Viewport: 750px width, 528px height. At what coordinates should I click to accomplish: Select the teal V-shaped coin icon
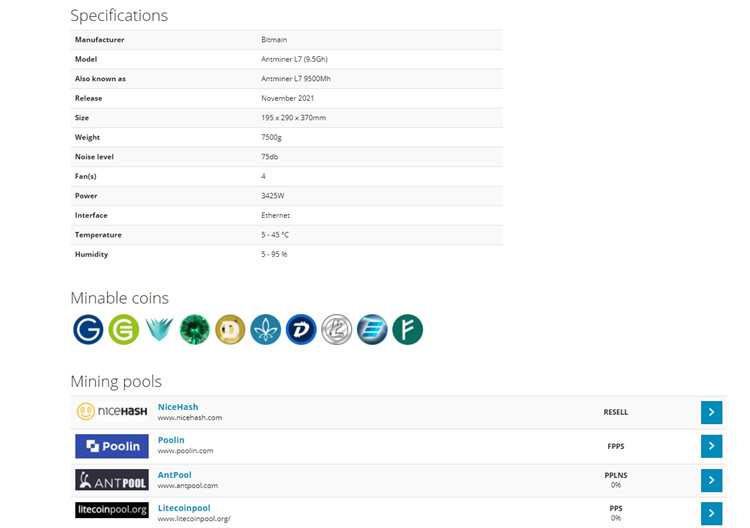pyautogui.click(x=159, y=330)
